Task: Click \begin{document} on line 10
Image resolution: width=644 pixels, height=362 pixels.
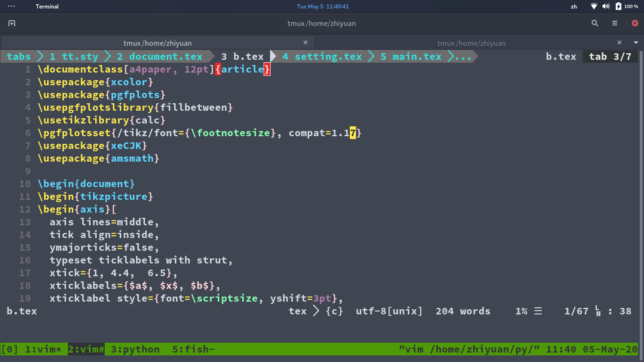Action: pos(86,184)
